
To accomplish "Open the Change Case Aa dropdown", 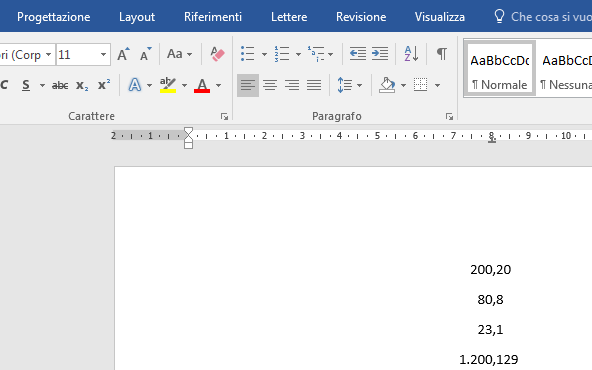I will (180, 54).
